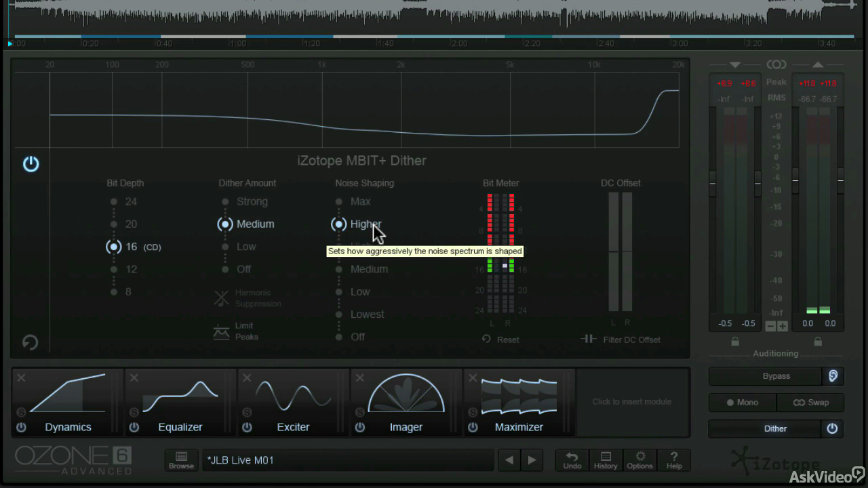The width and height of the screenshot is (868, 488).
Task: Solo the Equalizer module
Action: [134, 412]
